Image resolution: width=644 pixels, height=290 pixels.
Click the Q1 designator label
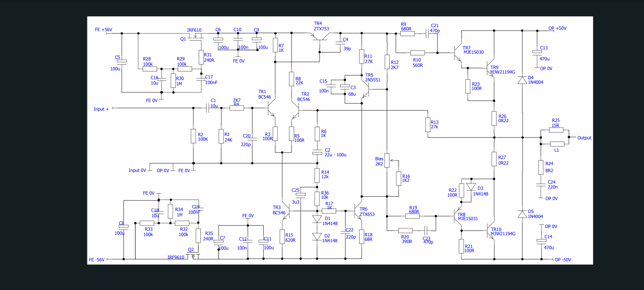click(x=183, y=39)
